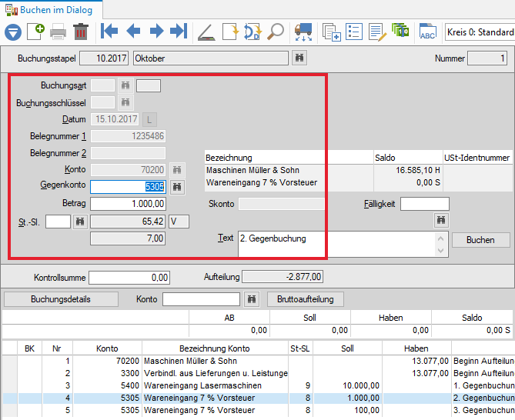Viewport: 515px width, 420px height.
Task: Click the printer icon in toolbar
Action: [59, 32]
